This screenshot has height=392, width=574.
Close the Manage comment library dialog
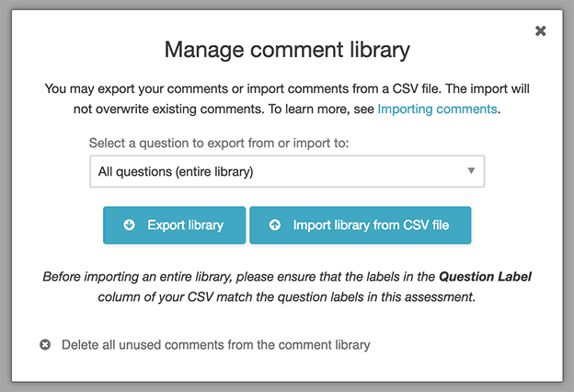coord(541,31)
